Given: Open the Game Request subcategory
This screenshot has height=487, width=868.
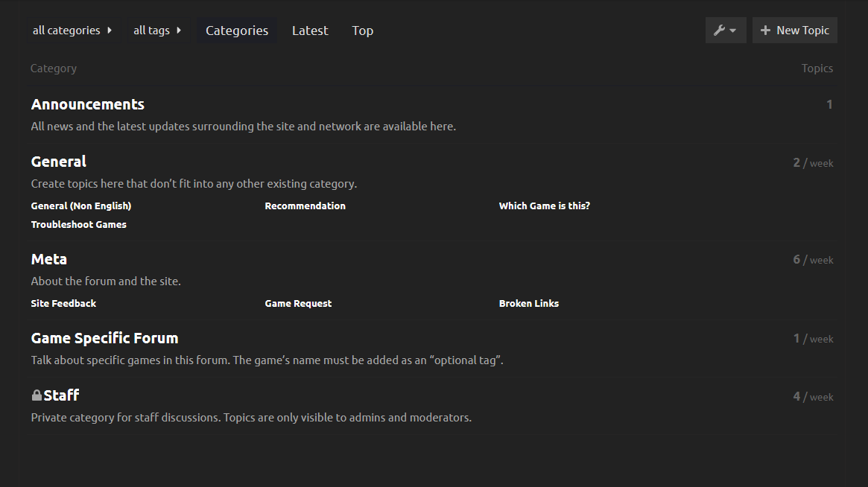Looking at the screenshot, I should 298,303.
